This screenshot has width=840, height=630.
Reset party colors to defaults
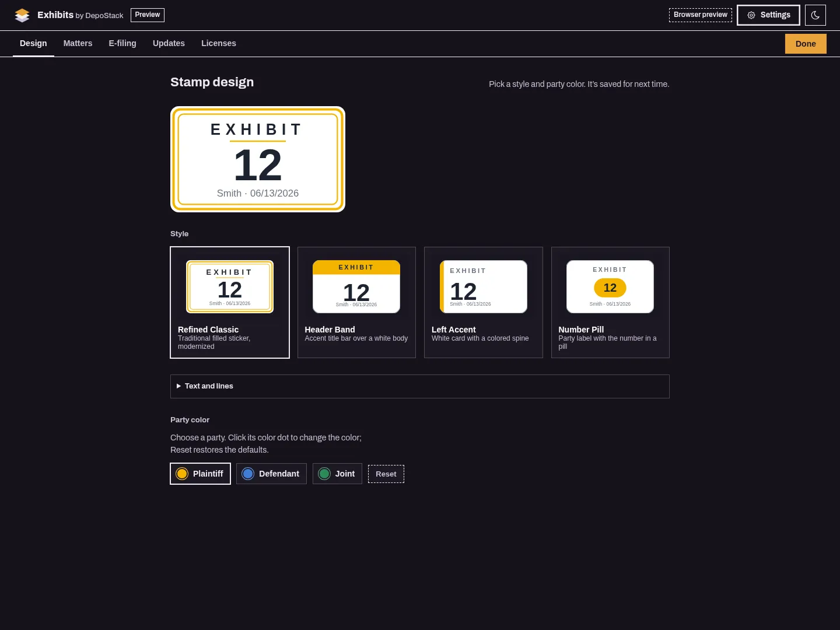pos(386,474)
